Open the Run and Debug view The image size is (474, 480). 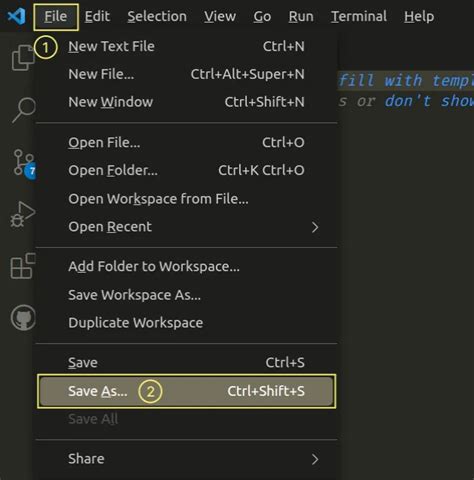point(23,215)
